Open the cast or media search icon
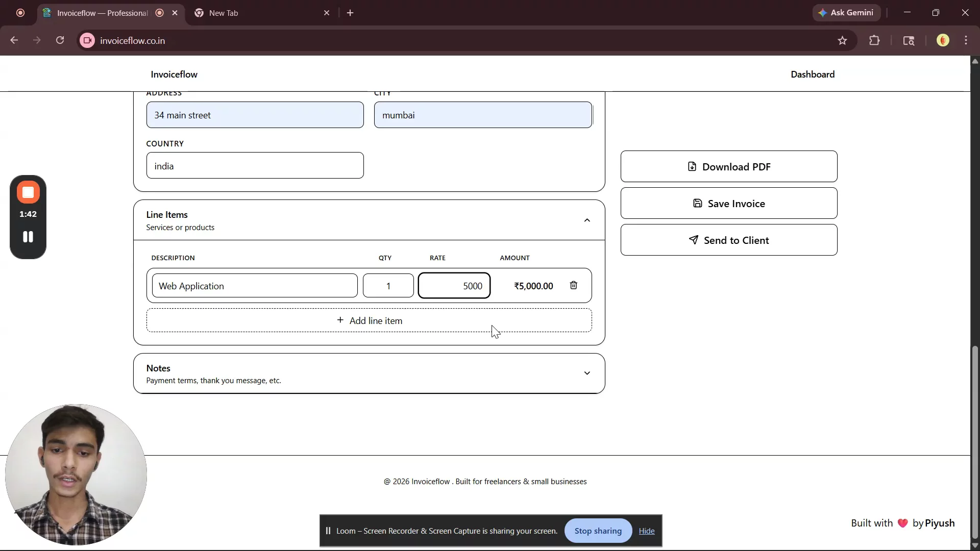980x551 pixels. click(x=909, y=40)
